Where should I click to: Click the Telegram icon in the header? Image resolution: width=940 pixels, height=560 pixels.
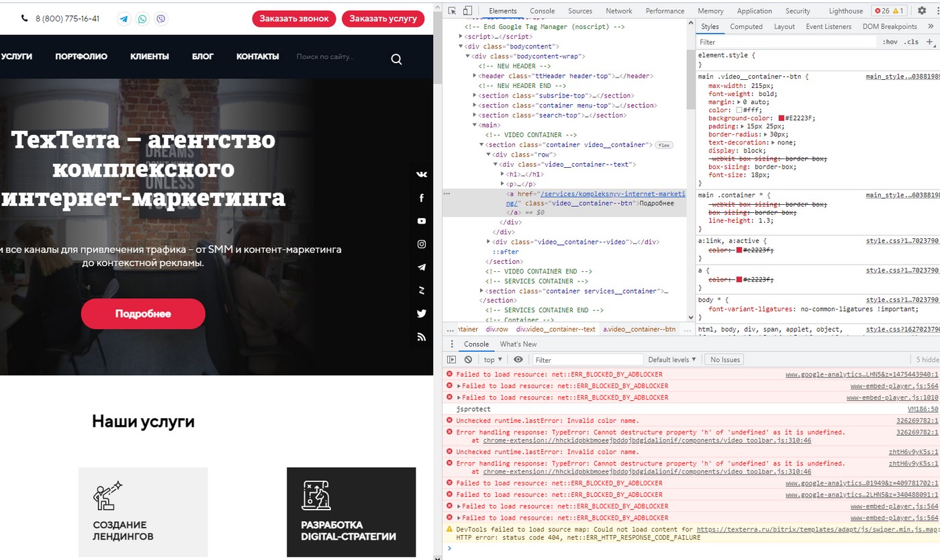[124, 19]
